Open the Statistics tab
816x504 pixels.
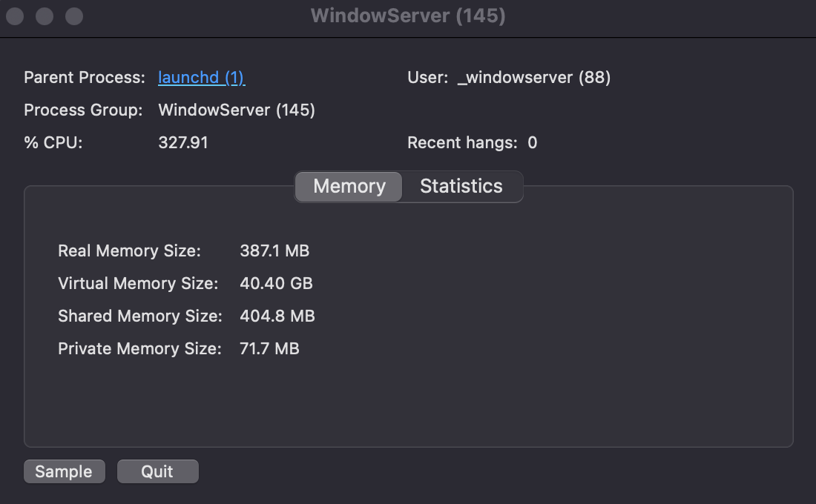tap(461, 186)
